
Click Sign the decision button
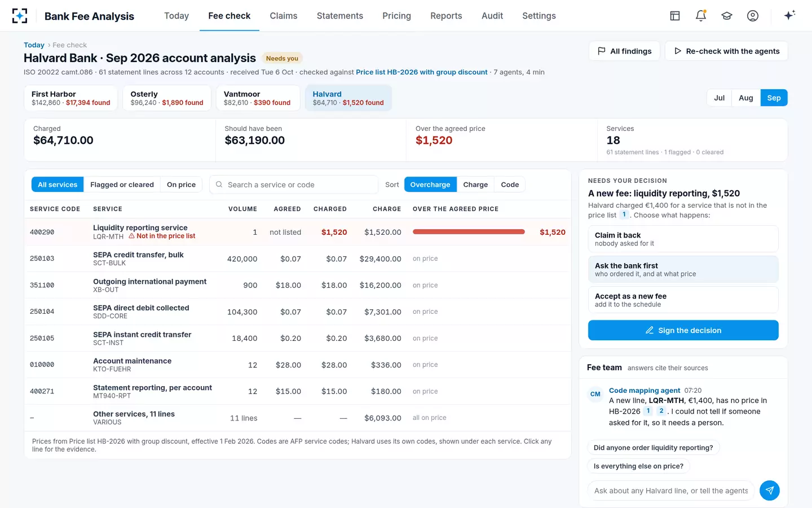(683, 330)
